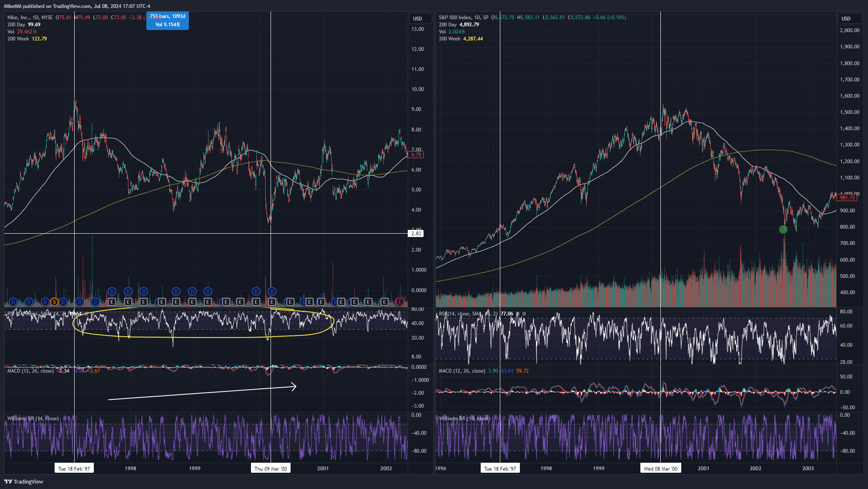Click the 'Thu 09 Mar '00' date label
The height and width of the screenshot is (489, 868).
[271, 469]
